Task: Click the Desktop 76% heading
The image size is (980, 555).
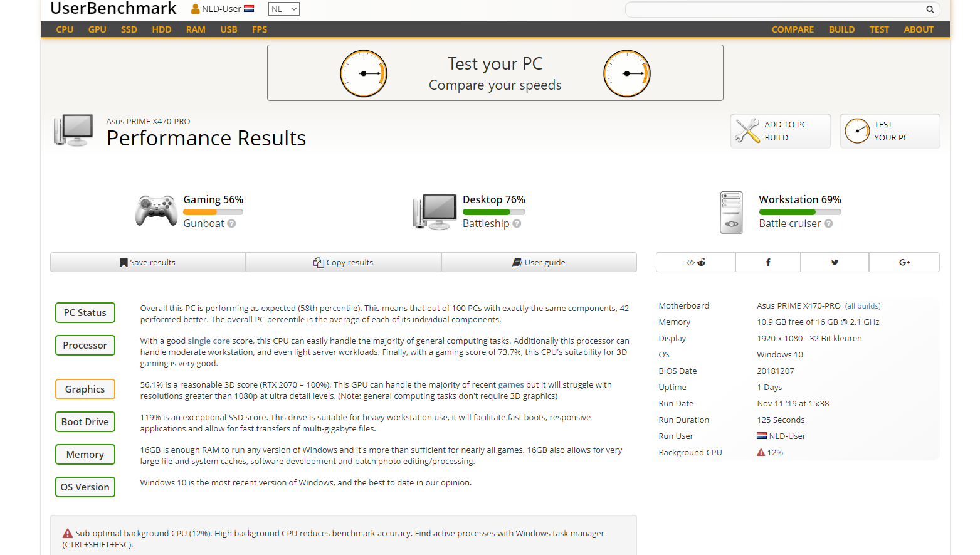Action: click(494, 199)
